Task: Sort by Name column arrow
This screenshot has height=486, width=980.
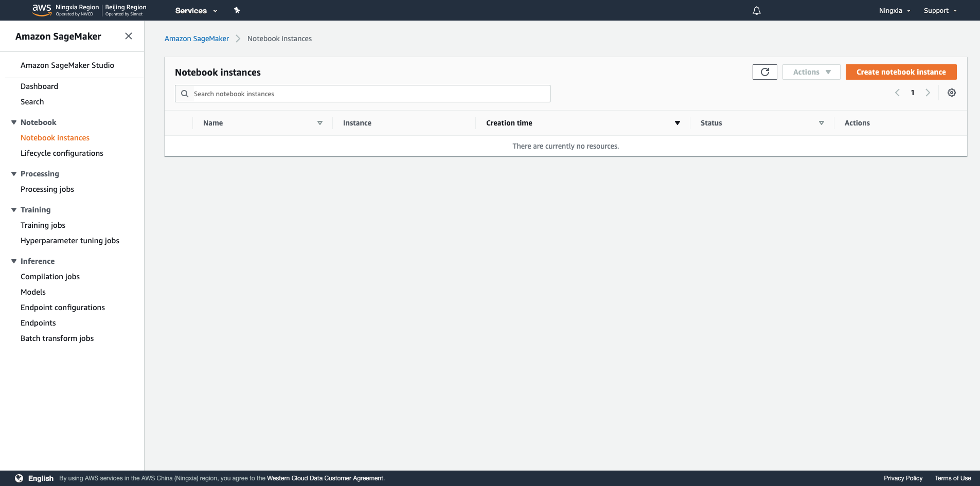Action: click(320, 123)
